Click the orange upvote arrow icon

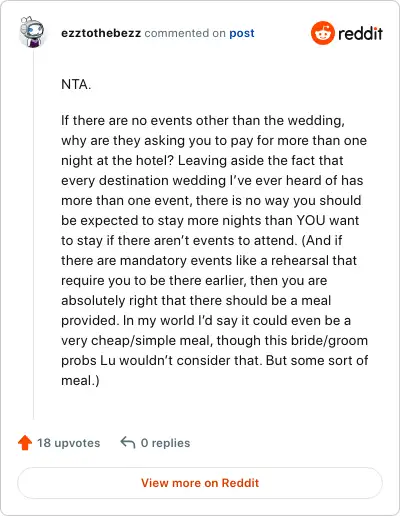[25, 443]
